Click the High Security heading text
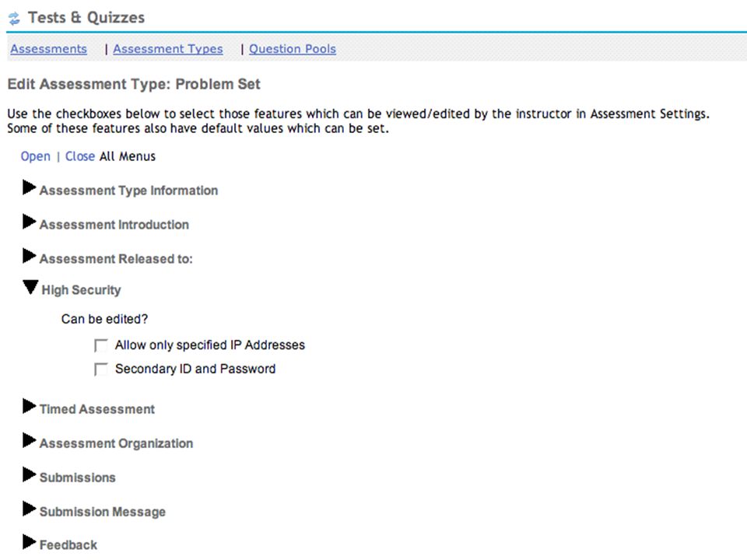 82,290
